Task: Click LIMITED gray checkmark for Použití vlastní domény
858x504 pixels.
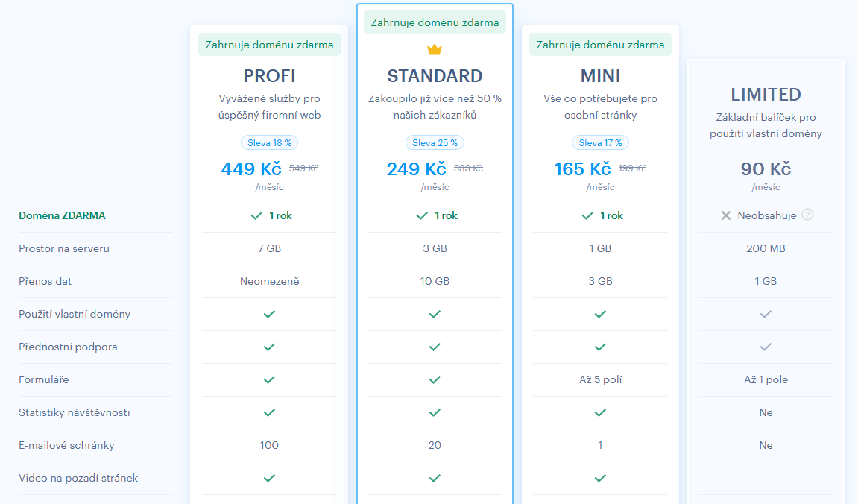Action: (x=766, y=314)
